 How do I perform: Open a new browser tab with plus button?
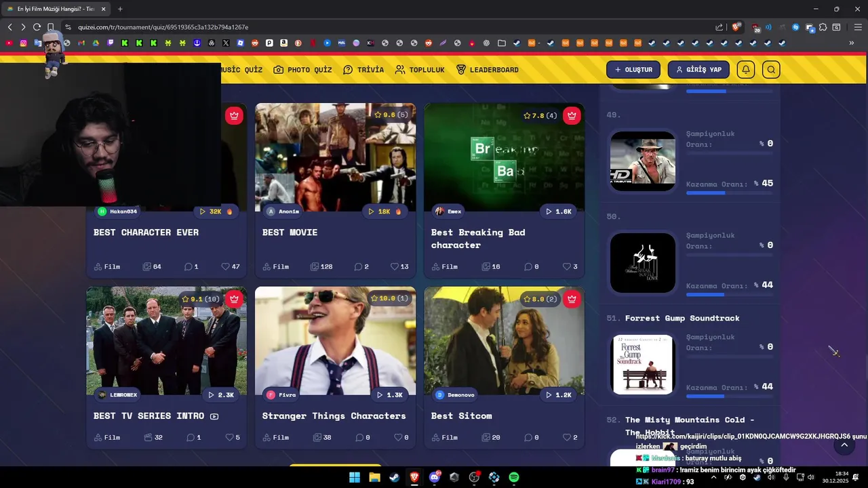coord(120,9)
